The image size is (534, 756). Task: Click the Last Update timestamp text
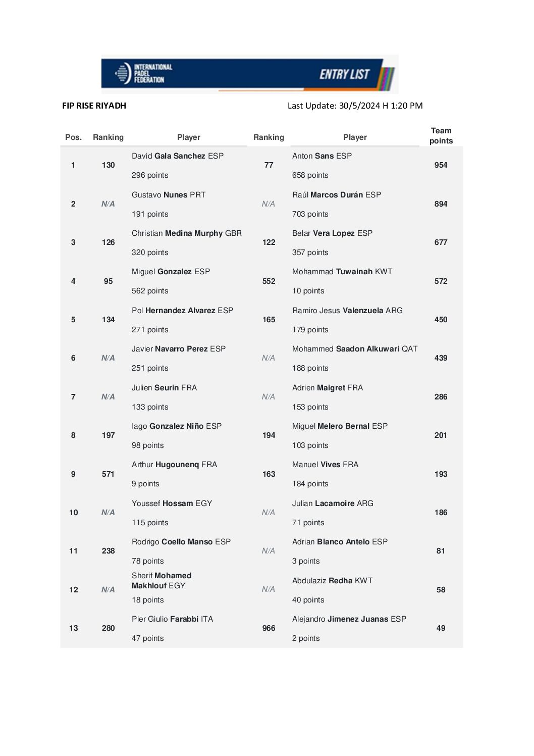[x=355, y=106]
